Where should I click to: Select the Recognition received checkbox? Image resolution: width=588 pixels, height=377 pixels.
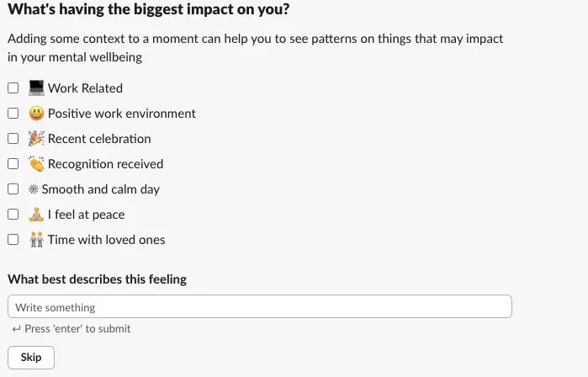pos(13,164)
